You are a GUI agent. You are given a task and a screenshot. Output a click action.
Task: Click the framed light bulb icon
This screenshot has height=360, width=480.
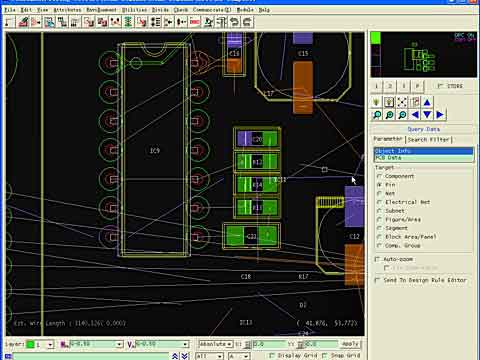point(389,102)
